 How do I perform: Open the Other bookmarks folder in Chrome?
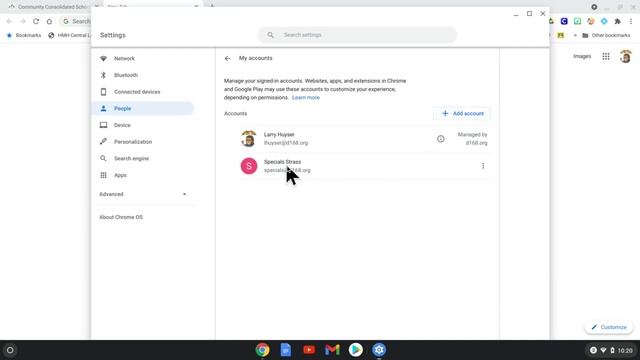pos(606,36)
